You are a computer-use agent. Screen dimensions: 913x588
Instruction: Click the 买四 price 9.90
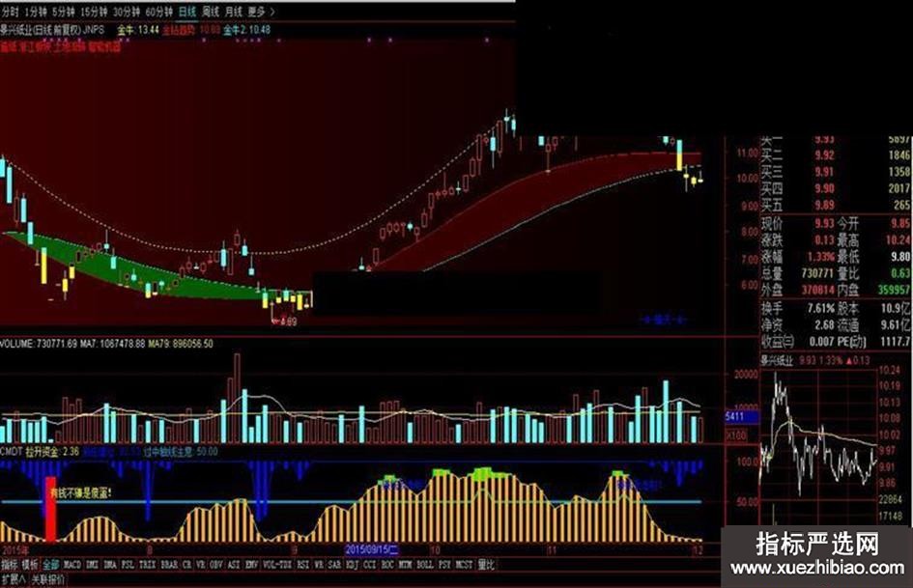point(824,188)
